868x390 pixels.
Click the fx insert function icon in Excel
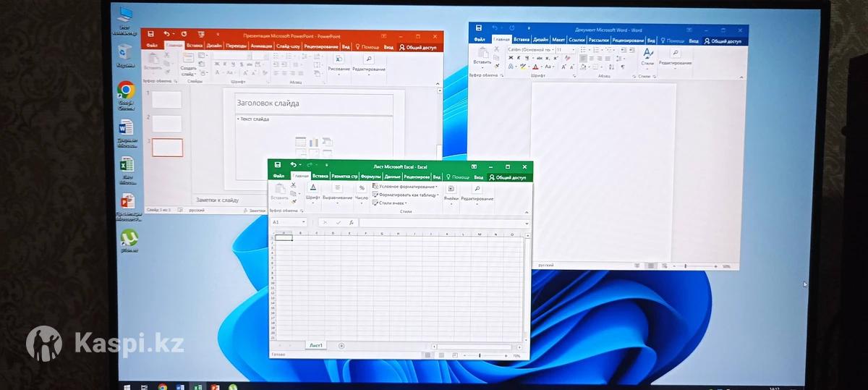click(351, 223)
